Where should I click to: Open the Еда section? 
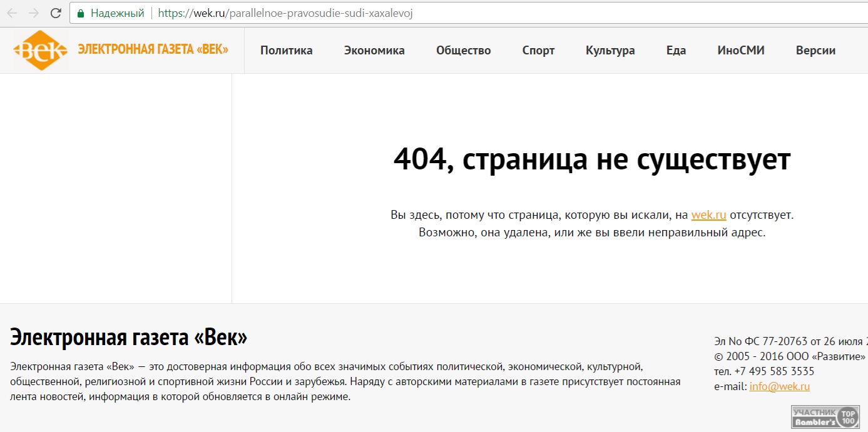tap(676, 51)
